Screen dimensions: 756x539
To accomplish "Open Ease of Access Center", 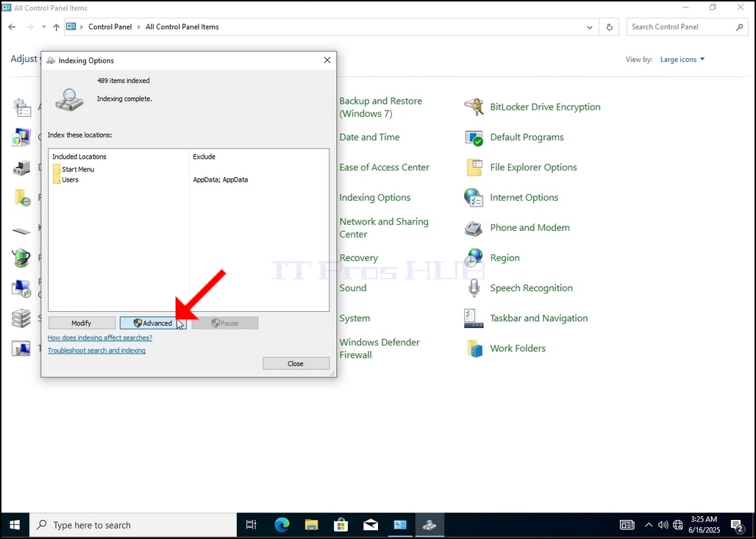I will [x=384, y=168].
